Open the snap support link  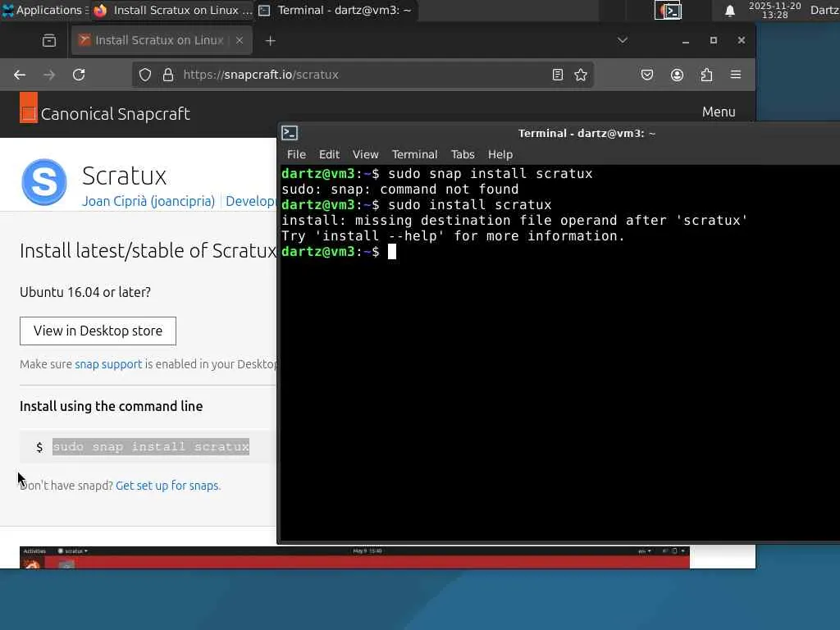(x=108, y=364)
